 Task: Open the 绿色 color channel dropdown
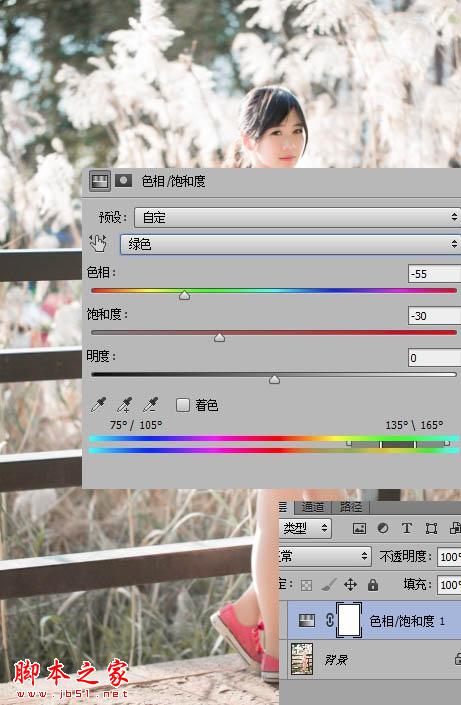pos(290,244)
